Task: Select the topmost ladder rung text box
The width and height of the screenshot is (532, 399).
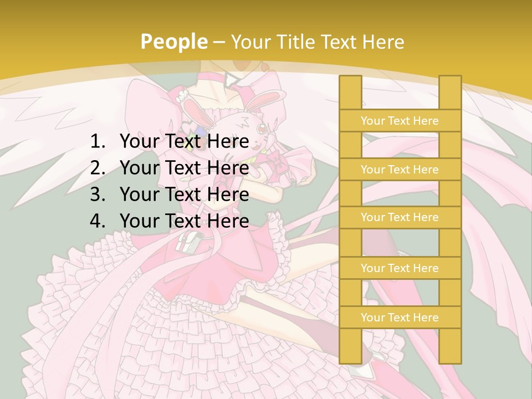Action: [x=400, y=120]
